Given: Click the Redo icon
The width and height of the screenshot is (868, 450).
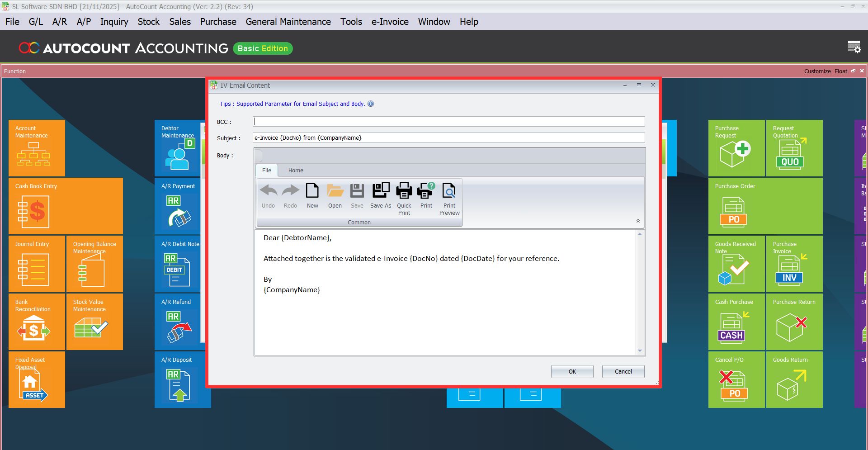Looking at the screenshot, I should point(290,194).
